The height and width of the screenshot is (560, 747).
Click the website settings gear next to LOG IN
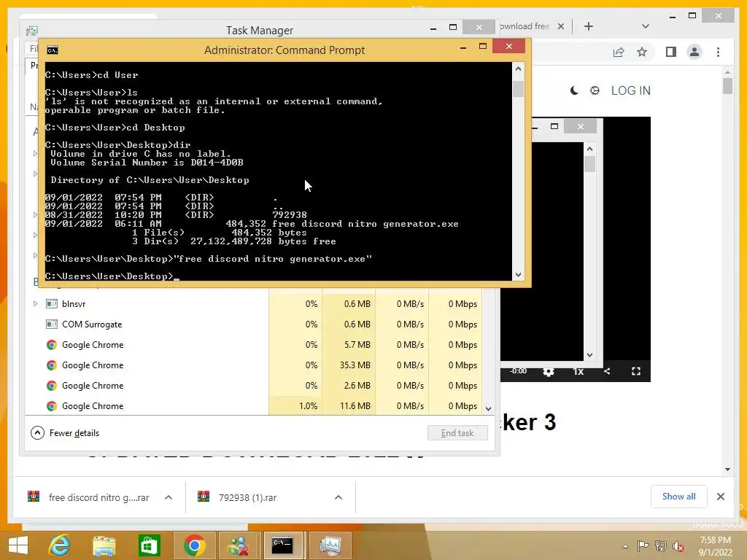coord(595,90)
